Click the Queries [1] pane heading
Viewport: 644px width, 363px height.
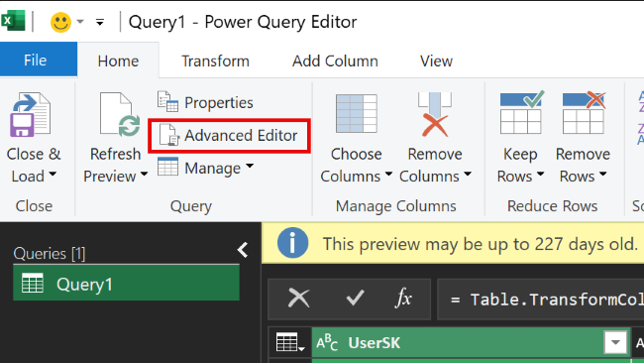(50, 253)
